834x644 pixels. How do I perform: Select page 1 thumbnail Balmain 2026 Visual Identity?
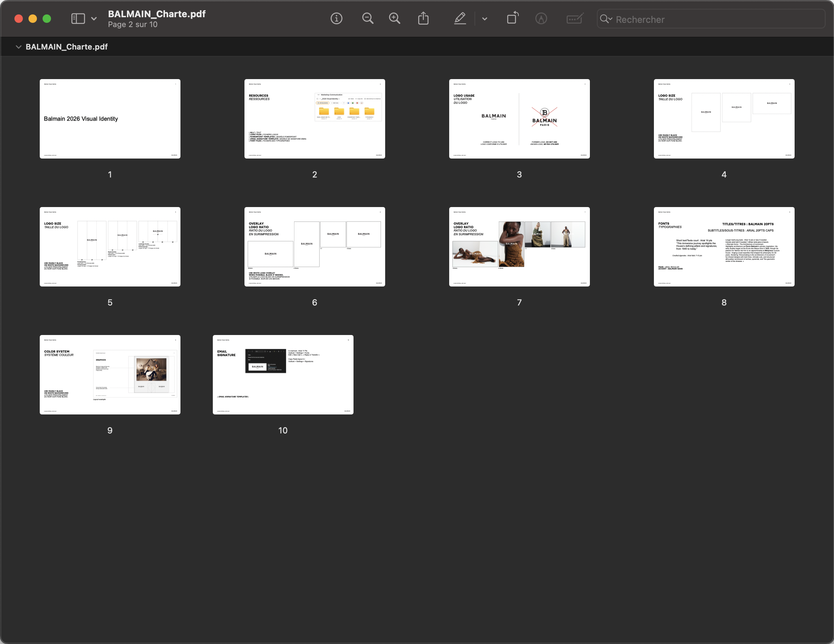(110, 119)
